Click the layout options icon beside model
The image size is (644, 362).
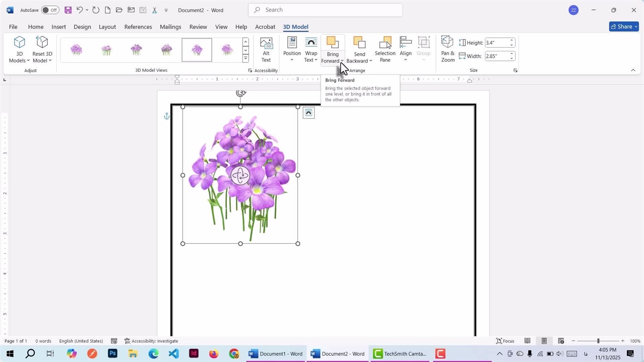308,113
